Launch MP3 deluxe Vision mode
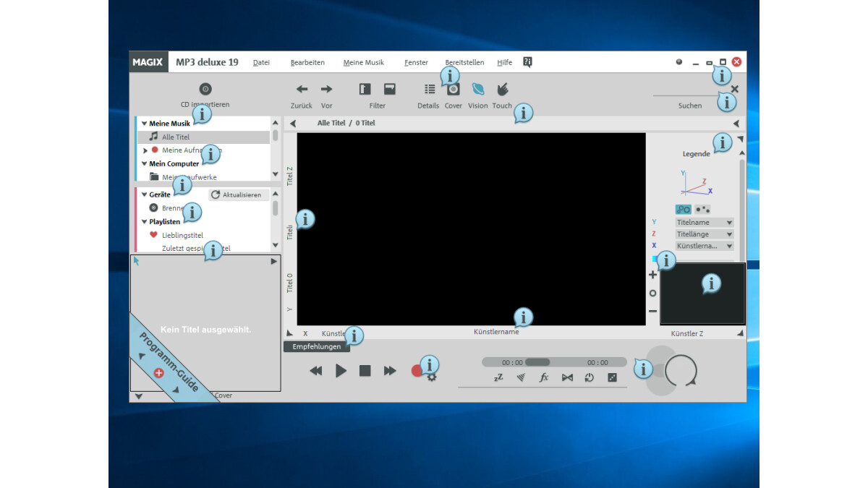This screenshot has width=868, height=488. point(477,88)
